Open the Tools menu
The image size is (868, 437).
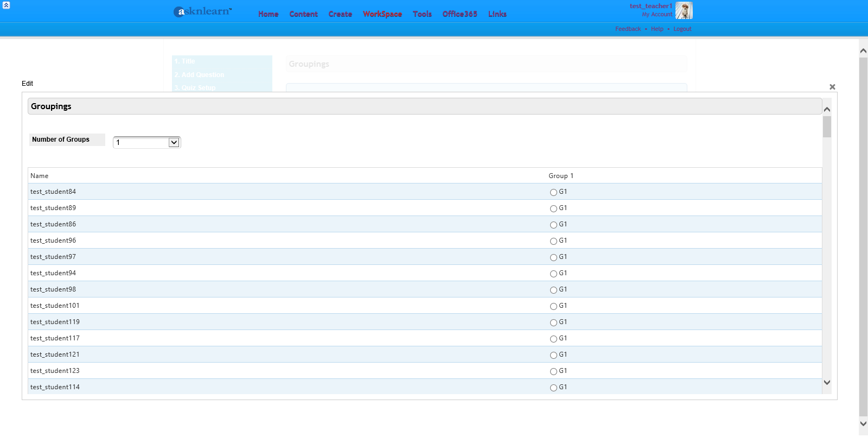tap(422, 14)
